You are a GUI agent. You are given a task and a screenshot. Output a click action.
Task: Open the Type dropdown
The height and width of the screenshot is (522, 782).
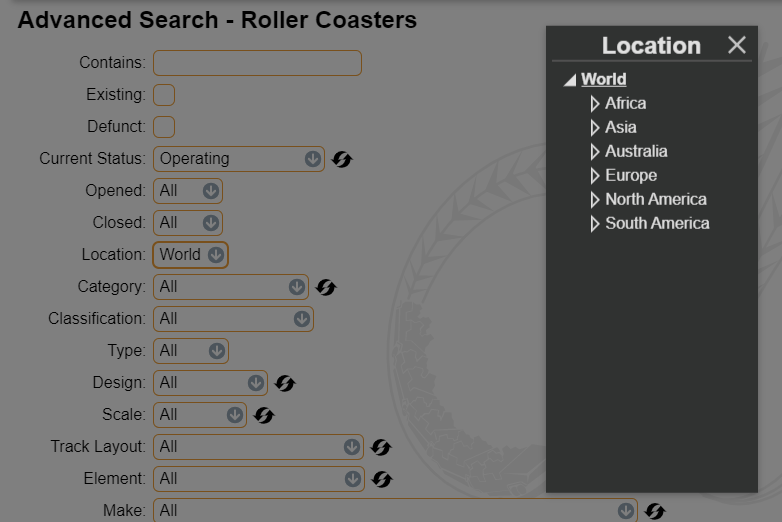click(x=191, y=351)
